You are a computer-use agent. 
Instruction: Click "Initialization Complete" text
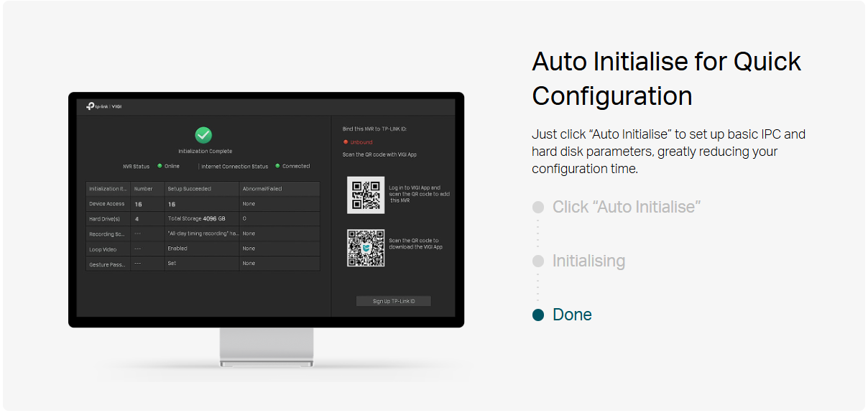tap(206, 152)
